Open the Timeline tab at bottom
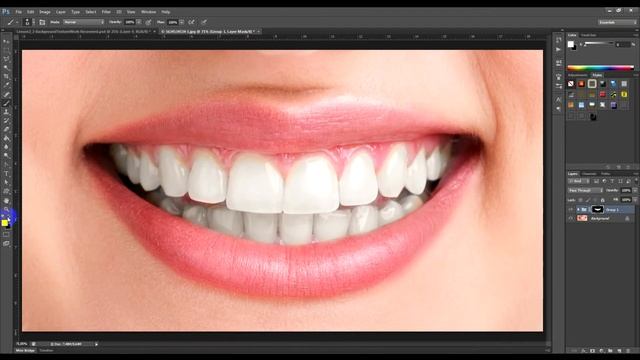The image size is (640, 360). click(x=46, y=351)
